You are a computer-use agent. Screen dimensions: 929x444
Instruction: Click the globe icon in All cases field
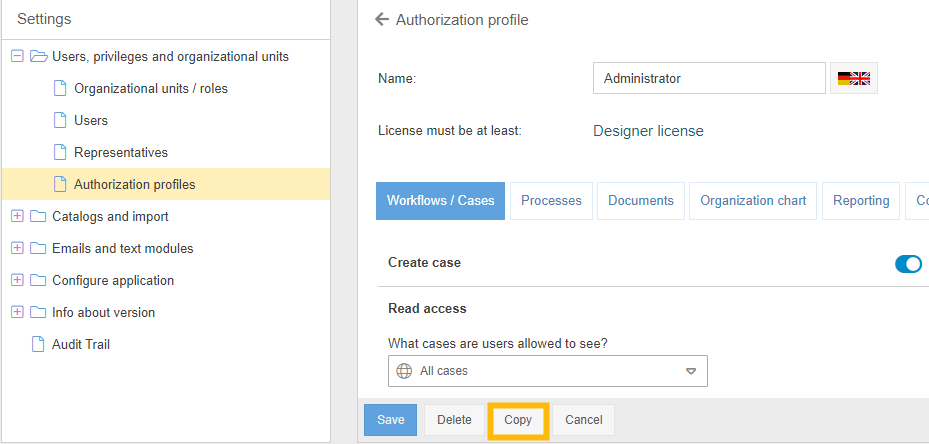404,371
